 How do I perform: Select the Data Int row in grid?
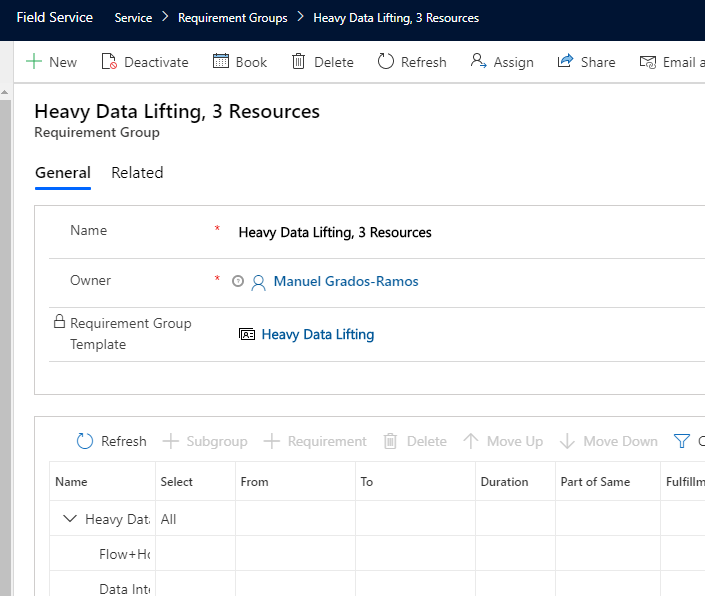coord(377,584)
